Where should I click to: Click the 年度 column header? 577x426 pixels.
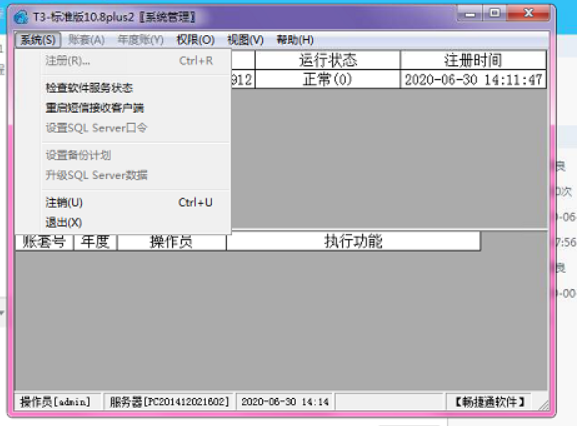[x=95, y=242]
